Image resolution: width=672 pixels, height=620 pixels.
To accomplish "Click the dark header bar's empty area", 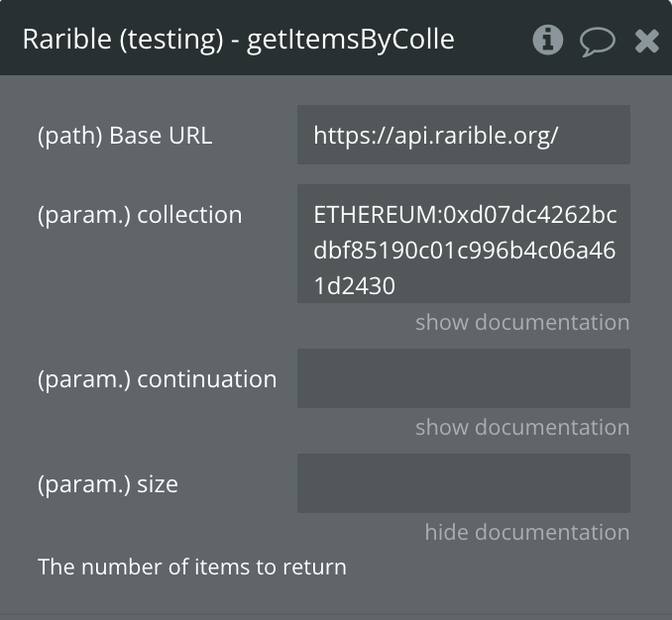I will pyautogui.click(x=493, y=39).
